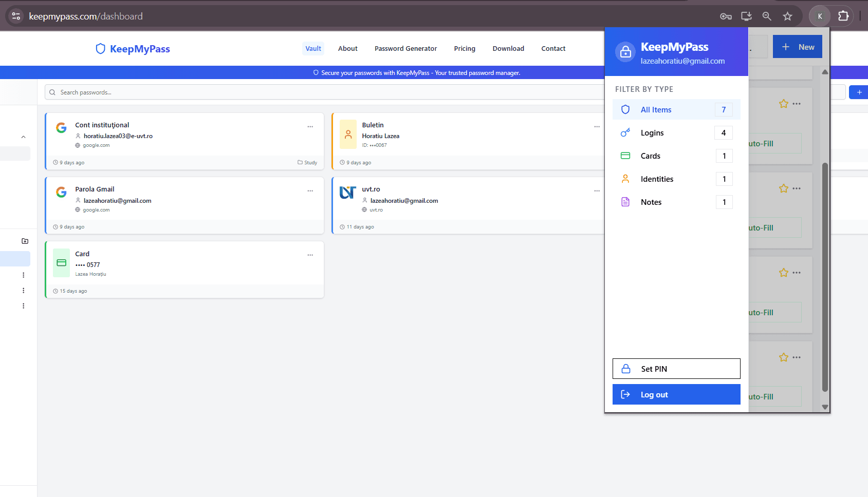Viewport: 868px width, 497px height.
Task: Click the card icon on the Card entry
Action: [61, 263]
